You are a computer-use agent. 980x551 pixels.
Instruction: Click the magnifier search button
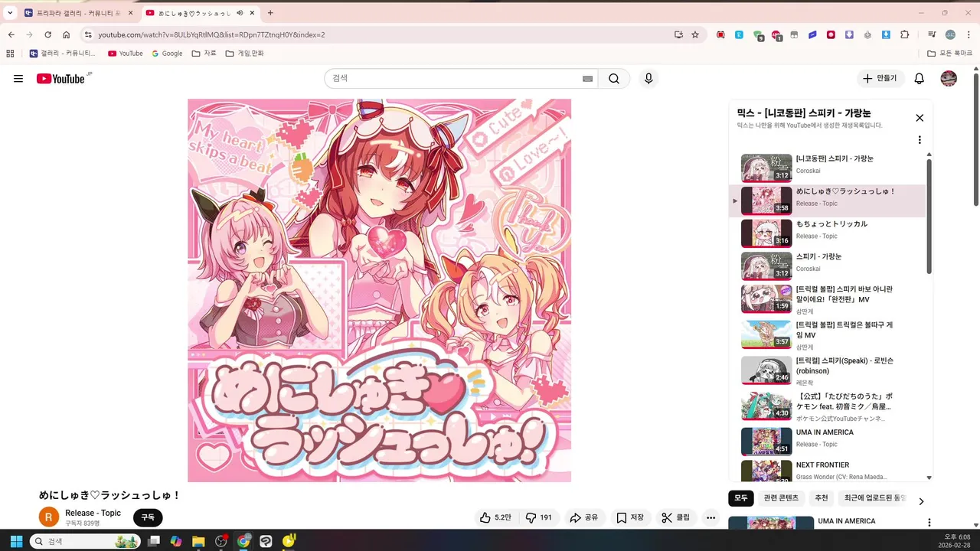pyautogui.click(x=614, y=79)
